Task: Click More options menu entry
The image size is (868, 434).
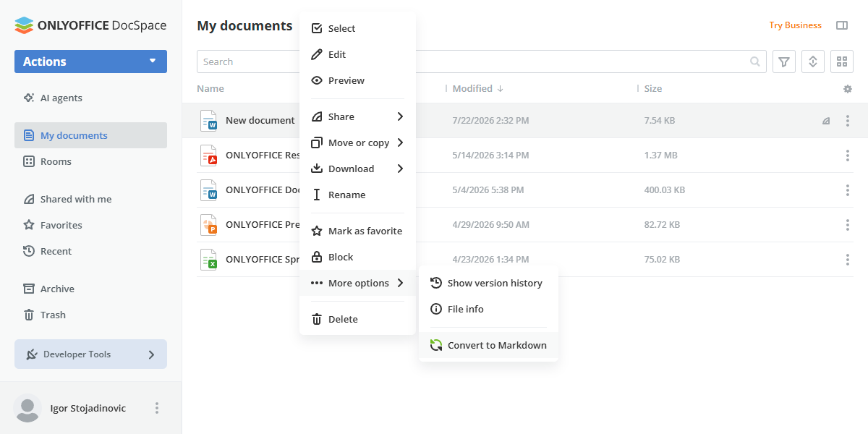Action: click(x=358, y=283)
